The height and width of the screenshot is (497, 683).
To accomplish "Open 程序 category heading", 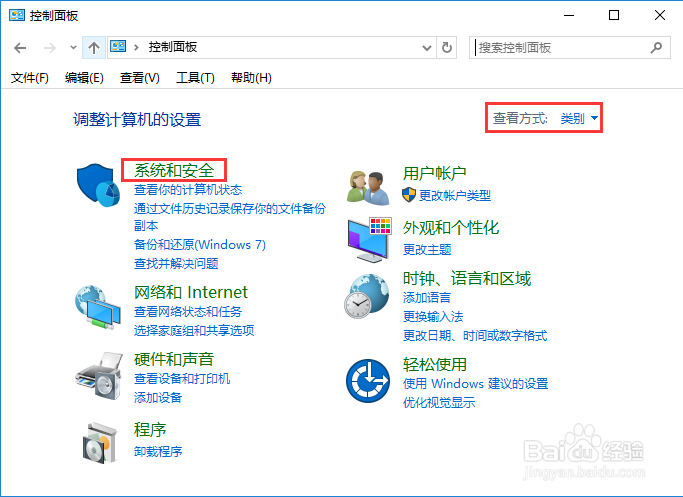I will pos(150,429).
